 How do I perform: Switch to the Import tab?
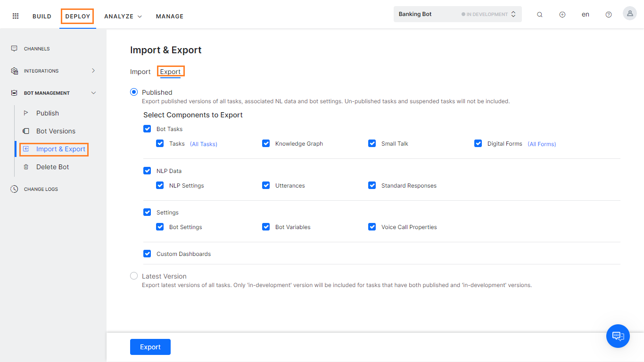coord(140,71)
